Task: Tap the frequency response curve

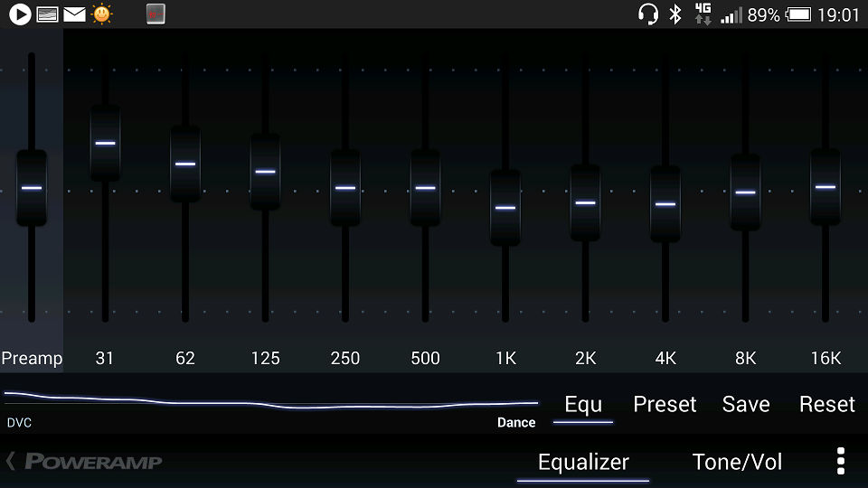Action: coord(271,400)
